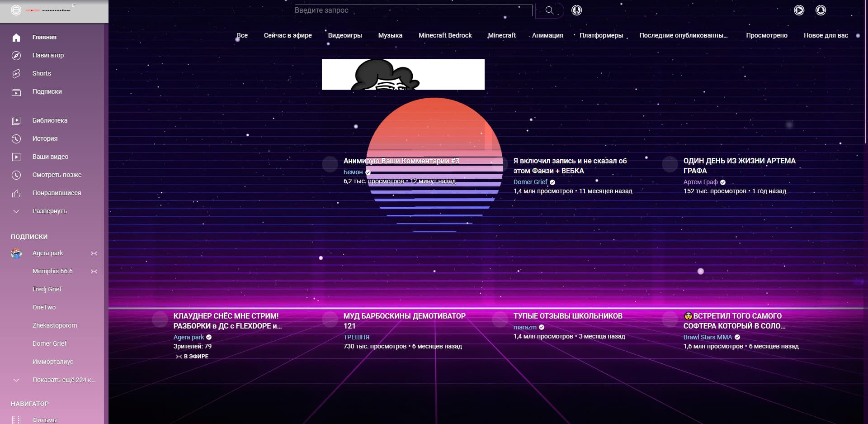Open video ТУПЫЕ ОТЗЫВЫ ШКОЛЬНИКОВ
Screen dimensions: 868x424
(567, 316)
